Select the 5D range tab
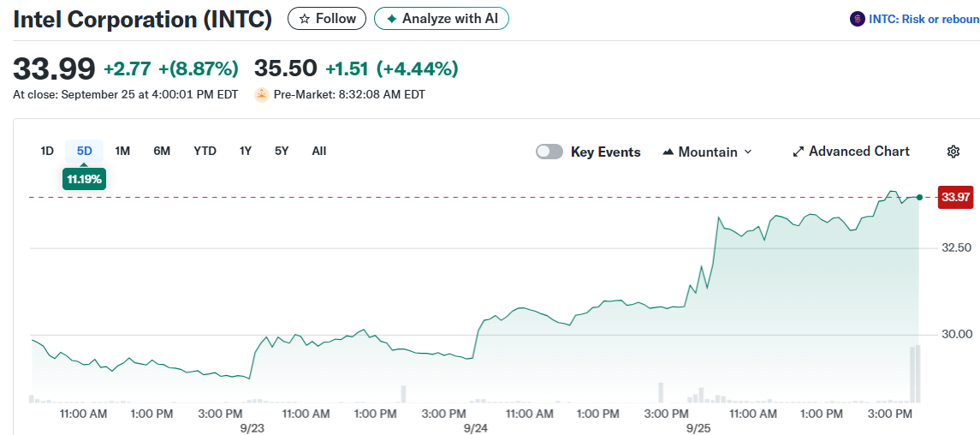This screenshot has width=980, height=435. point(85,152)
